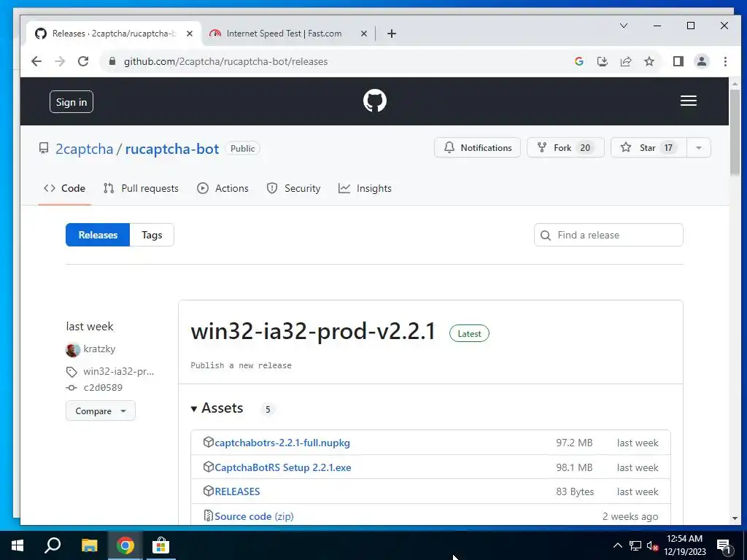Click the Fork button
Viewport: 747px width, 560px height.
tap(565, 147)
